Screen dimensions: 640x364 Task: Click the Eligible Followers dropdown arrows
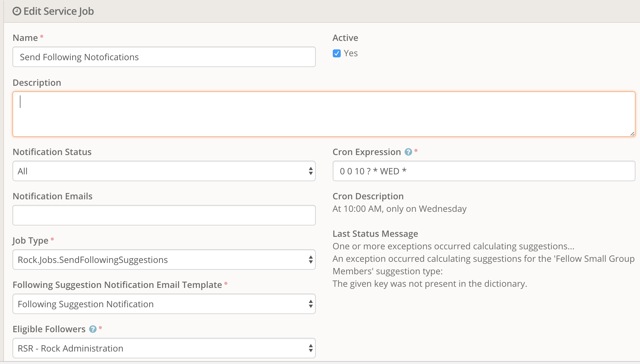[311, 348]
